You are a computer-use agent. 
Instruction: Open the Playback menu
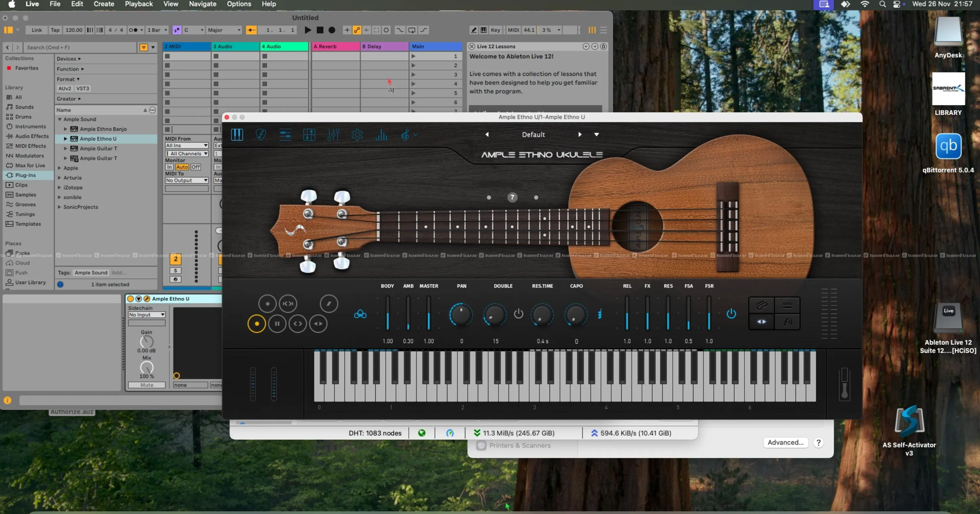click(139, 4)
